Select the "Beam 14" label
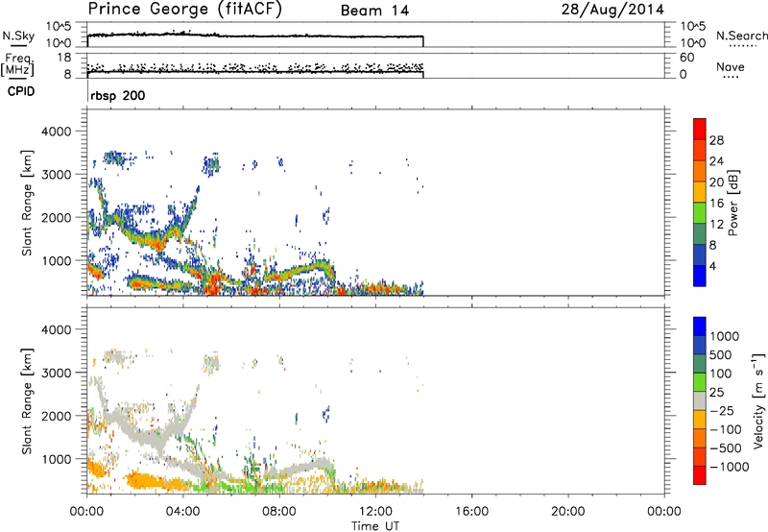The height and width of the screenshot is (532, 768). 374,11
